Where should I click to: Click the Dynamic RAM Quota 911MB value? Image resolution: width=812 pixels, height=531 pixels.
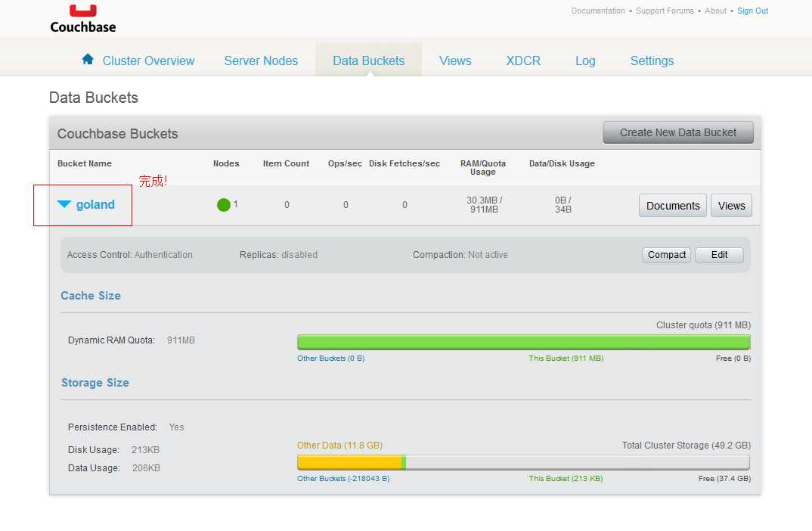tap(181, 340)
